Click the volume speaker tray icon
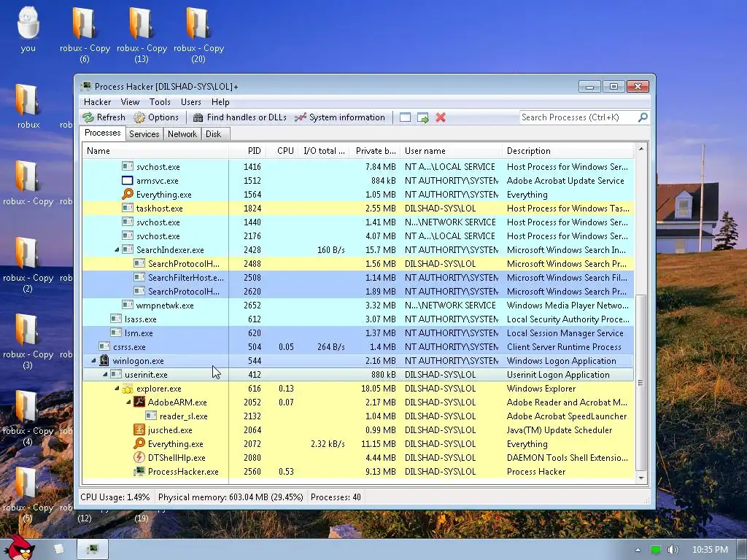The height and width of the screenshot is (560, 747). tap(673, 550)
